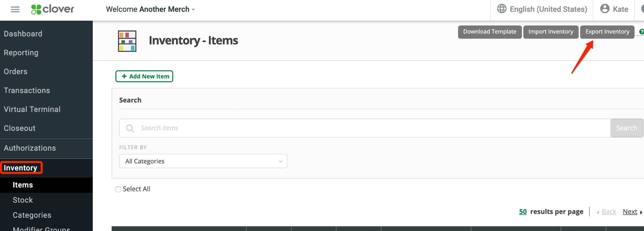The image size is (644, 231).
Task: Click the magnifying glass search icon
Action: coord(130,128)
